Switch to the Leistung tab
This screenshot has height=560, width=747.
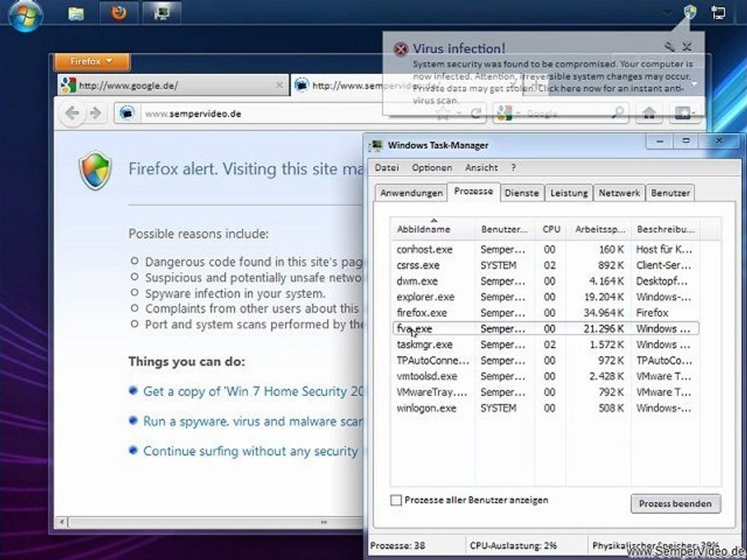(569, 193)
